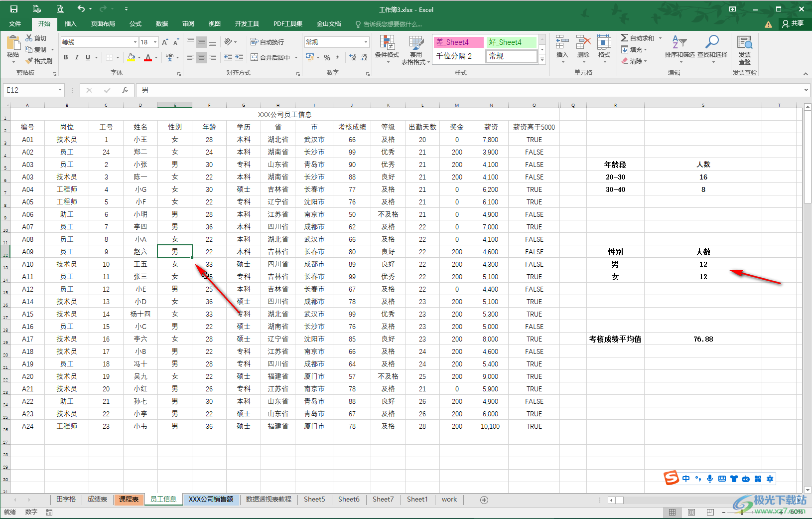The image size is (812, 519).
Task: Click the formula bar input showing 男
Action: click(x=468, y=90)
